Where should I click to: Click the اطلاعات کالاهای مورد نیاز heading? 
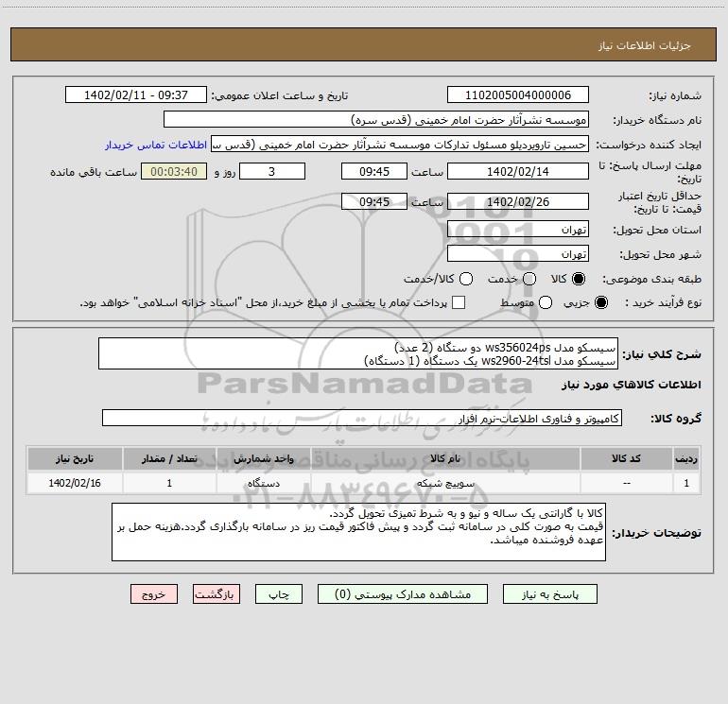[632, 385]
